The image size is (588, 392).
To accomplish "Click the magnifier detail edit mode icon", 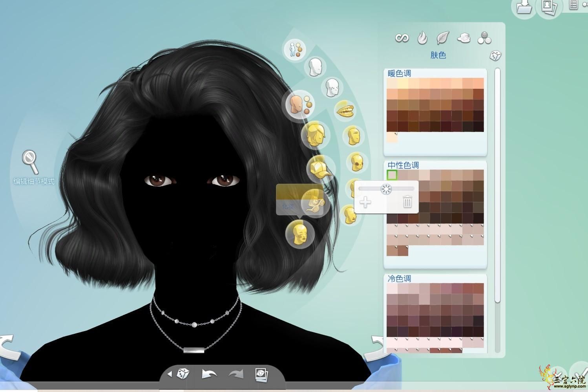I will (x=30, y=161).
